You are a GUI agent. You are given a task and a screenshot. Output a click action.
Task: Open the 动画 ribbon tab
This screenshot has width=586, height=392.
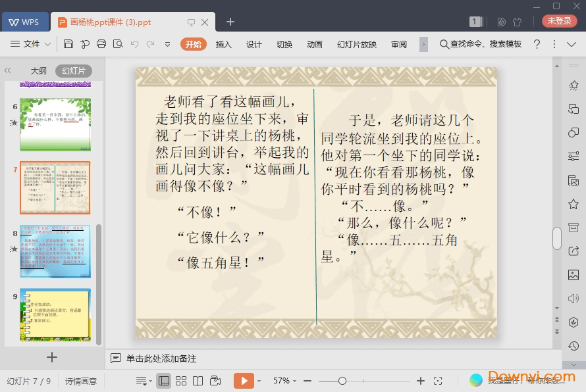[315, 44]
